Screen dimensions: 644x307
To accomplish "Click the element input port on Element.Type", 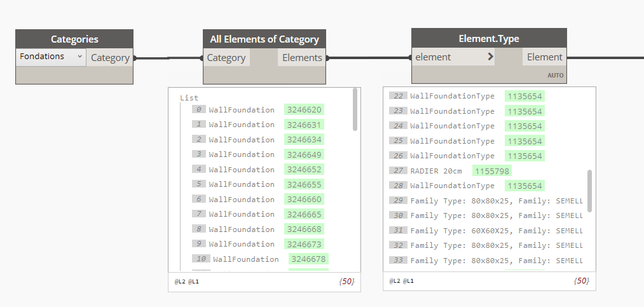I will [x=434, y=57].
